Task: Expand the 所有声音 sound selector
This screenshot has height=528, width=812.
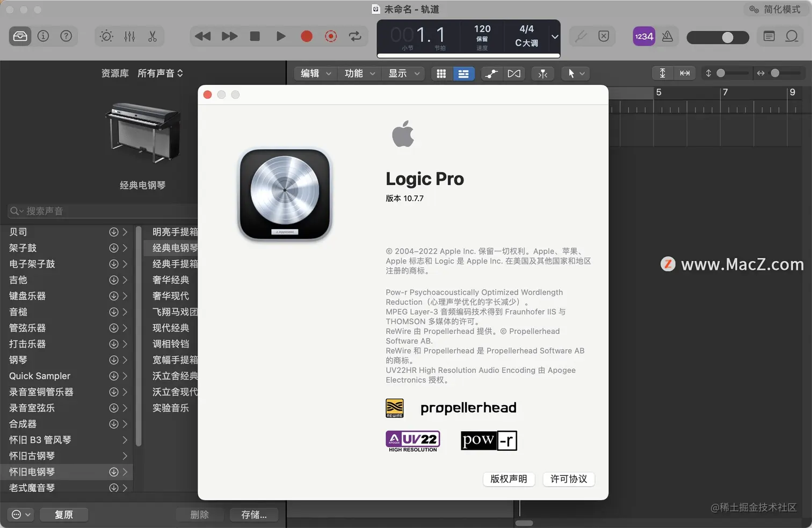Action: point(160,73)
